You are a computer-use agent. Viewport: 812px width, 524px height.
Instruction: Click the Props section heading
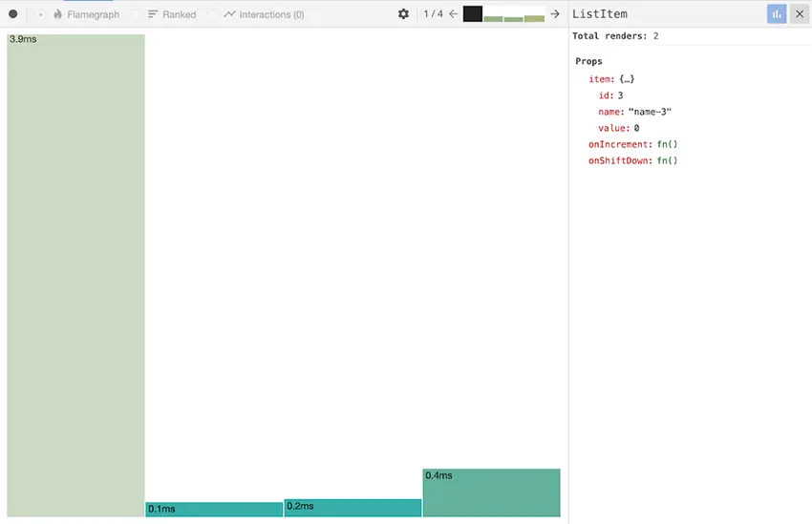588,61
